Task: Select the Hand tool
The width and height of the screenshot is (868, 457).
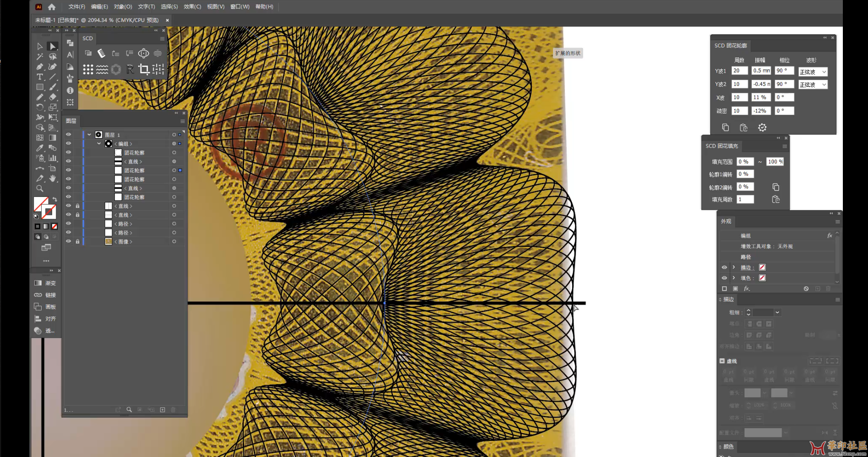Action: click(53, 178)
